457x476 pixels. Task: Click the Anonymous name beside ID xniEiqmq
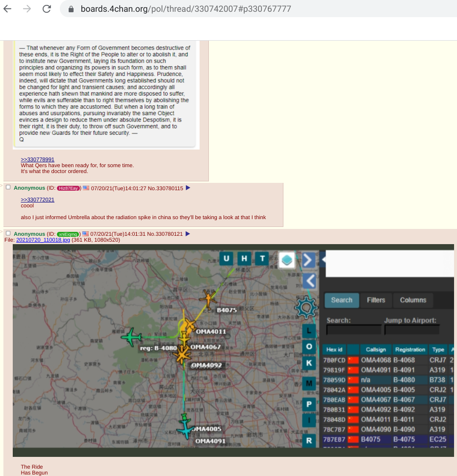pos(29,234)
